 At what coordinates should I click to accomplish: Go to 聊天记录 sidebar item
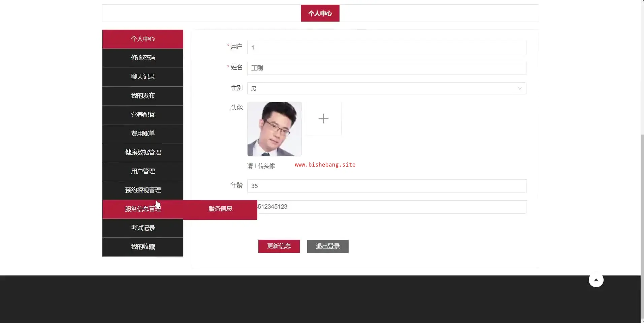pos(143,77)
